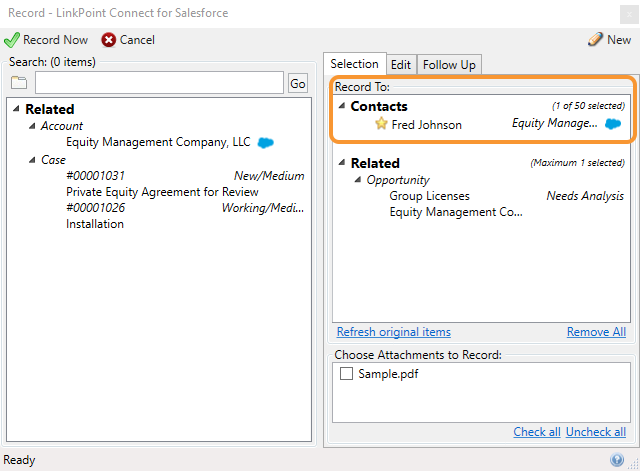Click the Refresh original items link
The width and height of the screenshot is (640, 471).
[x=393, y=332]
